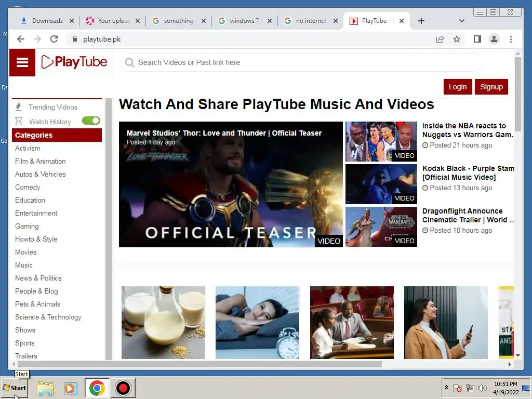
Task: Select the PlayTube tab
Action: (377, 21)
